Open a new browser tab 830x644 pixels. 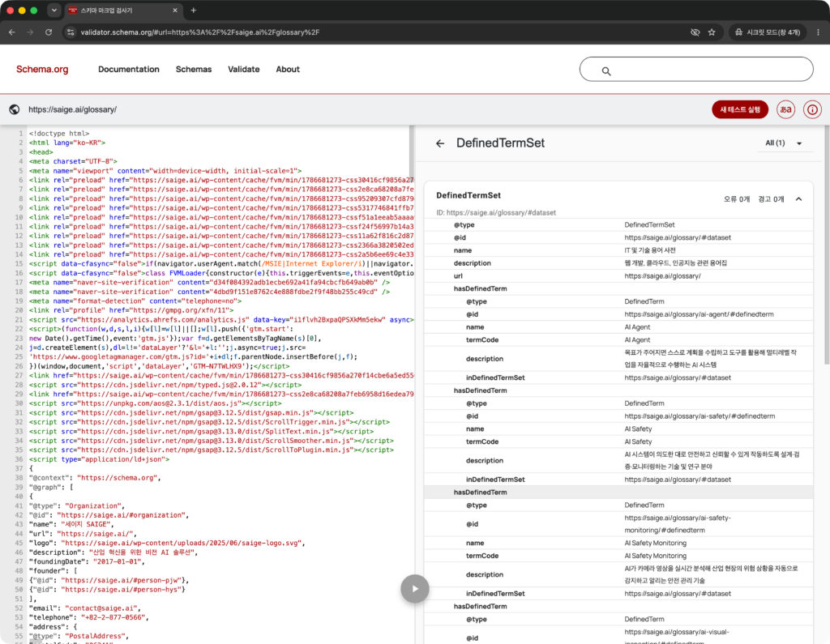click(194, 10)
